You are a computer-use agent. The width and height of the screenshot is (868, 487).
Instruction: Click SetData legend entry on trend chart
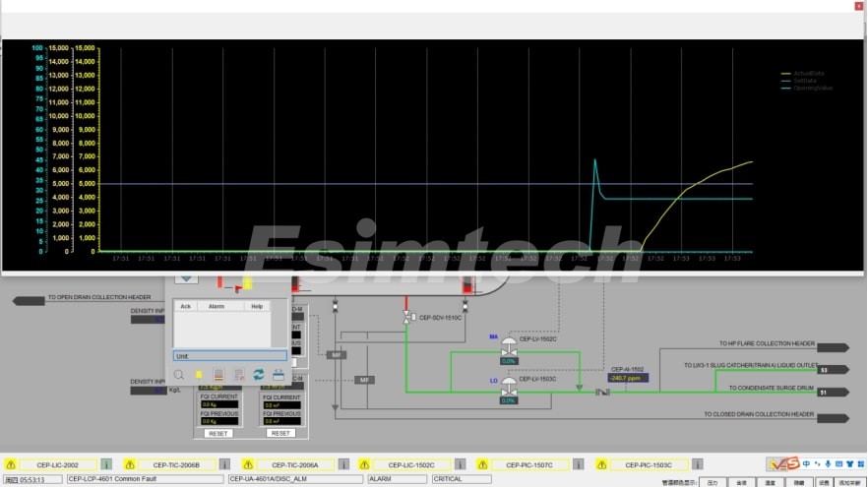[799, 81]
